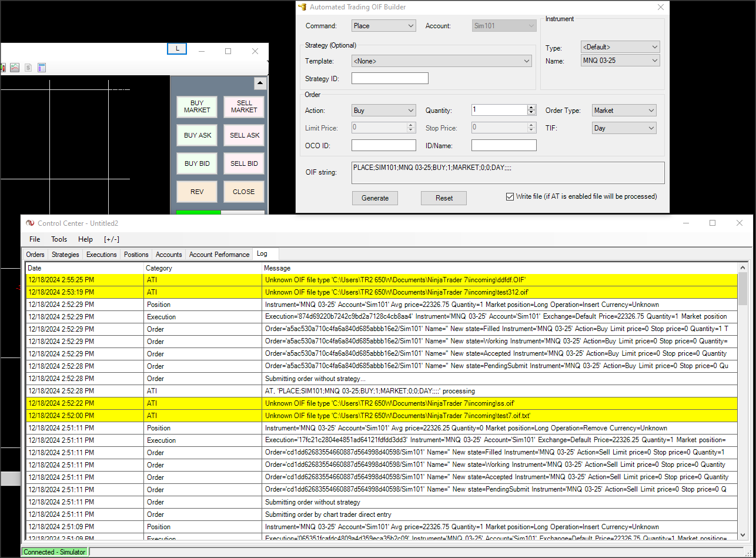
Task: Click the SELL BID button
Action: 244,163
